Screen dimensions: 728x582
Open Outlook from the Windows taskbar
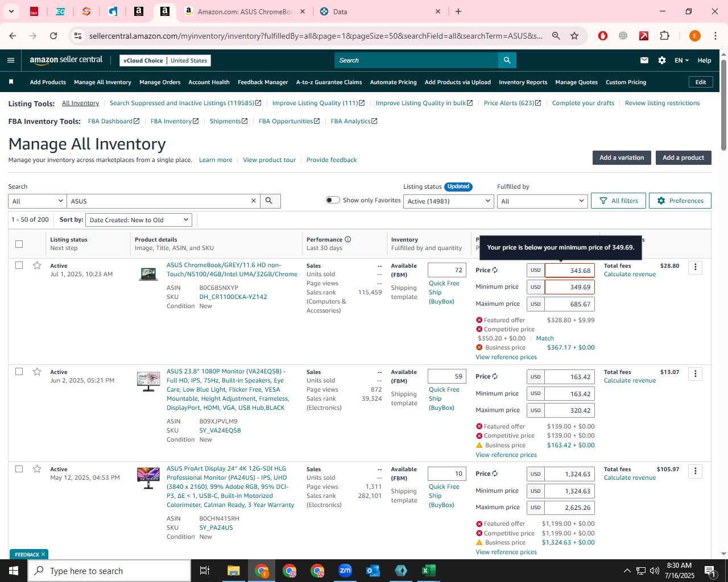click(373, 571)
